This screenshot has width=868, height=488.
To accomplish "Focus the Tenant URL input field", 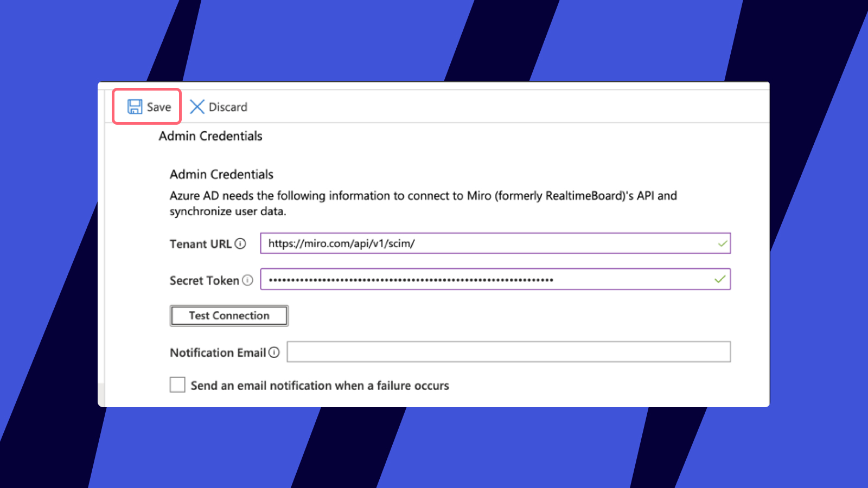I will [x=488, y=243].
